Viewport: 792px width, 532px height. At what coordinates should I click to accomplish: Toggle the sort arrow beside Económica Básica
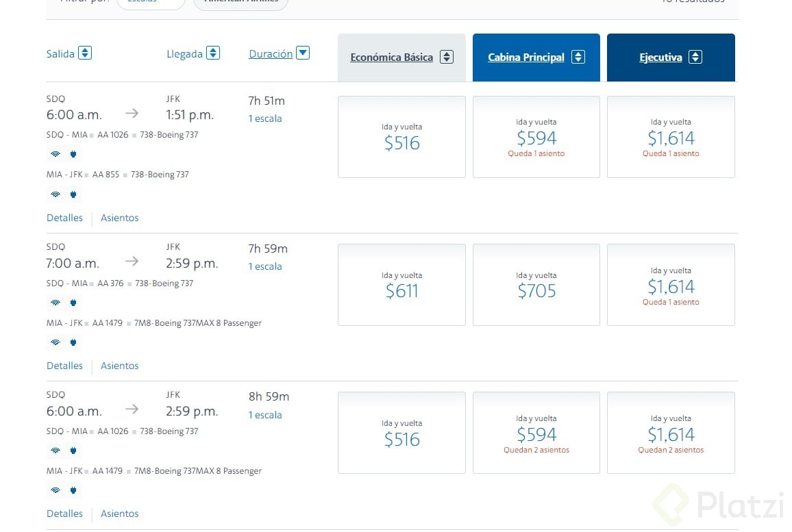447,58
